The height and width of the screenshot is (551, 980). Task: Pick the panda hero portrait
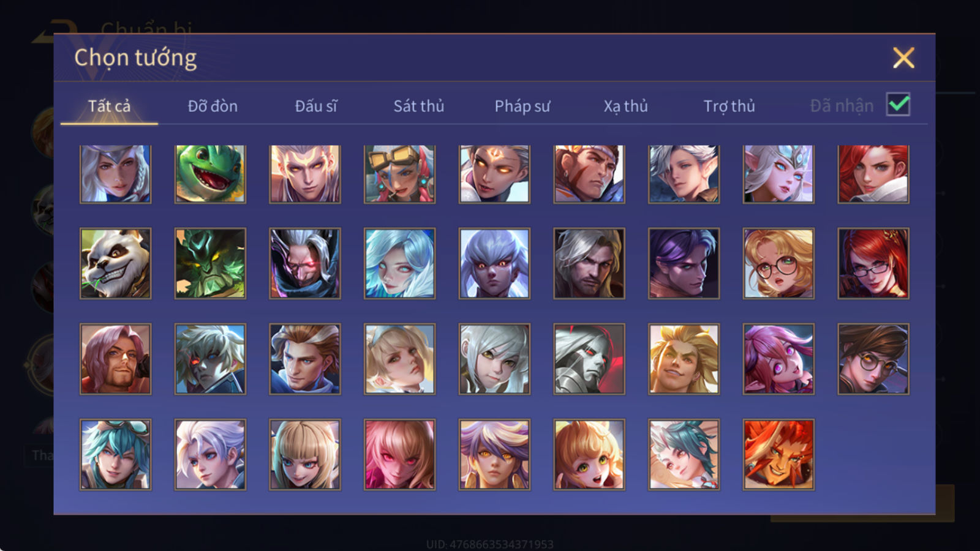pyautogui.click(x=115, y=263)
